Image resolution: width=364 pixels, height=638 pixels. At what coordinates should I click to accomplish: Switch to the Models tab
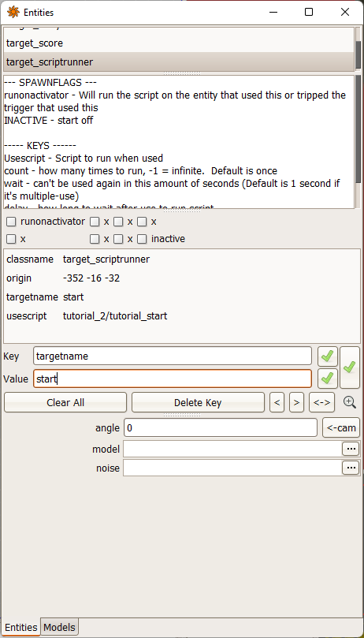click(59, 627)
